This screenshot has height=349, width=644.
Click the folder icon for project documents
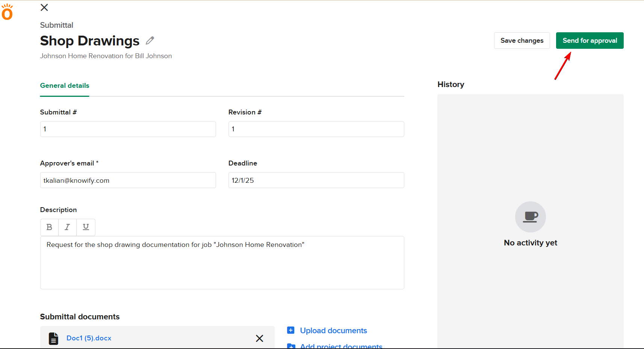point(291,346)
